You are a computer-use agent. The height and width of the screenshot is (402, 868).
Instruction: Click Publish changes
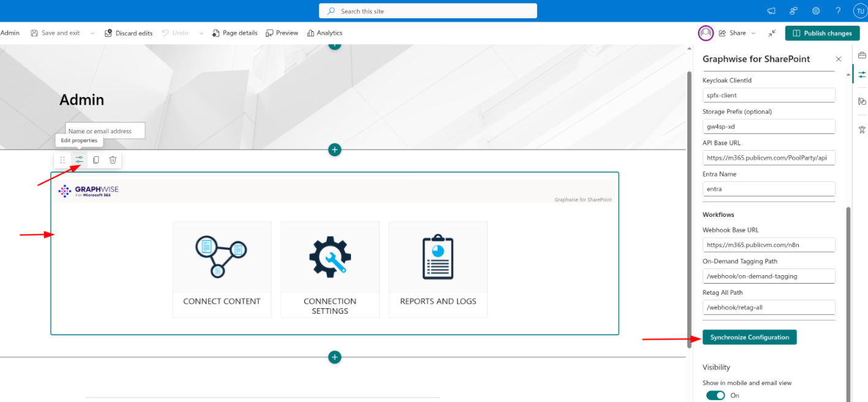(822, 33)
